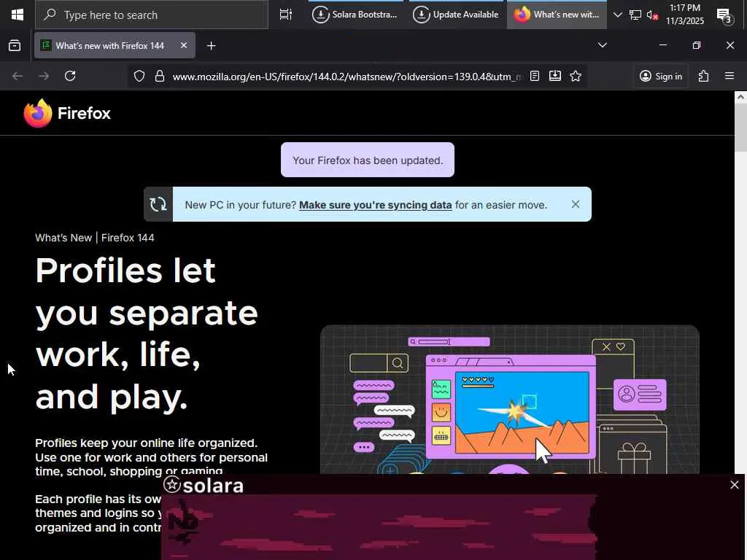
Task: Click What's New | Firefox 144 text
Action: (95, 238)
